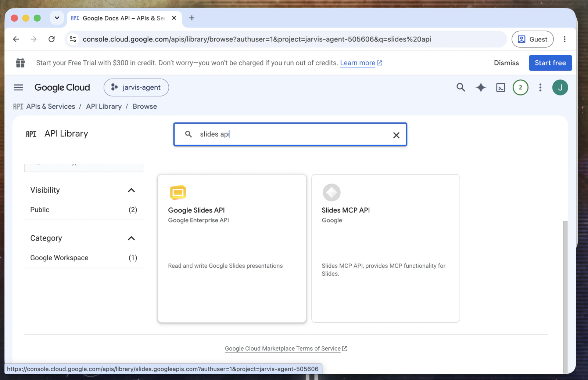Image resolution: width=588 pixels, height=380 pixels.
Task: Click the API Library page heading
Action: (x=66, y=134)
